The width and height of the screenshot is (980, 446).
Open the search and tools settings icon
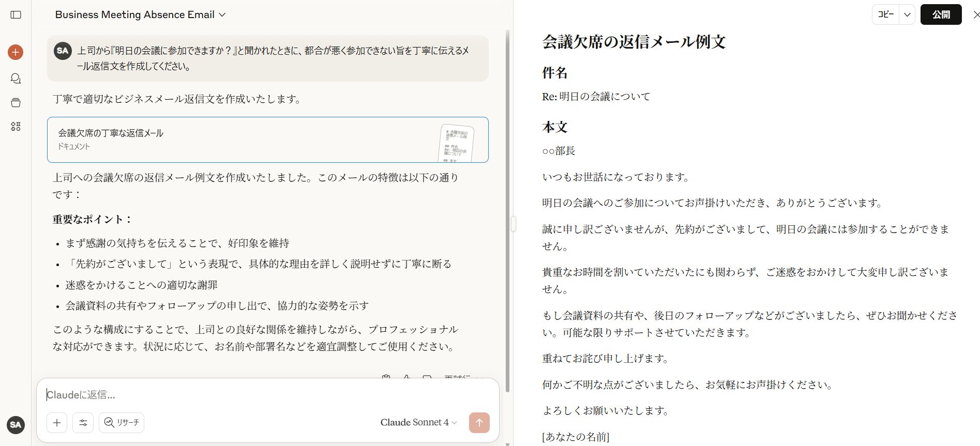(83, 423)
